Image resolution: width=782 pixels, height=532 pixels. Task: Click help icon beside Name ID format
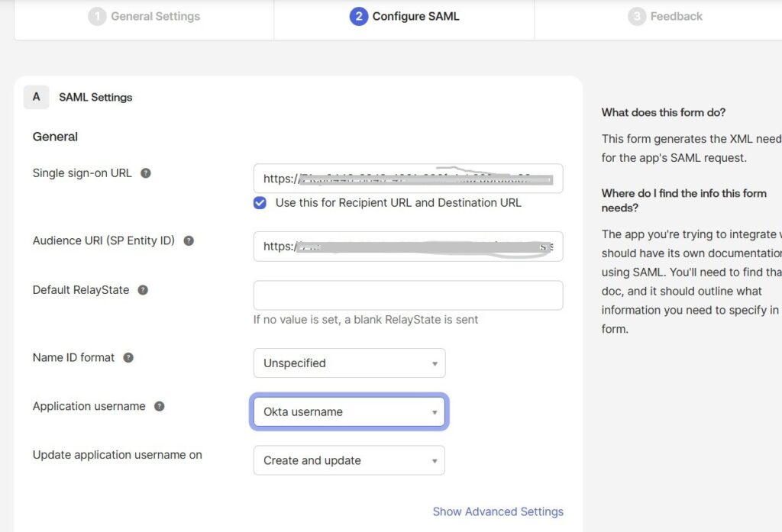[x=128, y=357]
